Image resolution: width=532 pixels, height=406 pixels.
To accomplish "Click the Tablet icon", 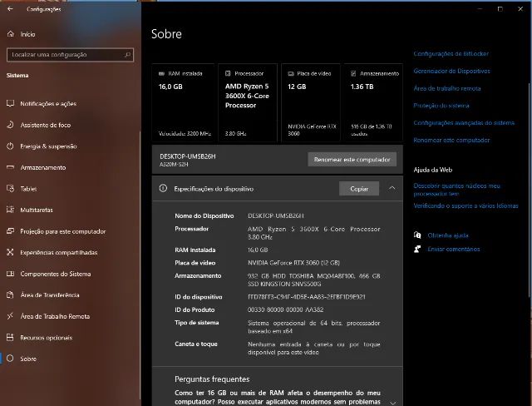I will pyautogui.click(x=11, y=189).
